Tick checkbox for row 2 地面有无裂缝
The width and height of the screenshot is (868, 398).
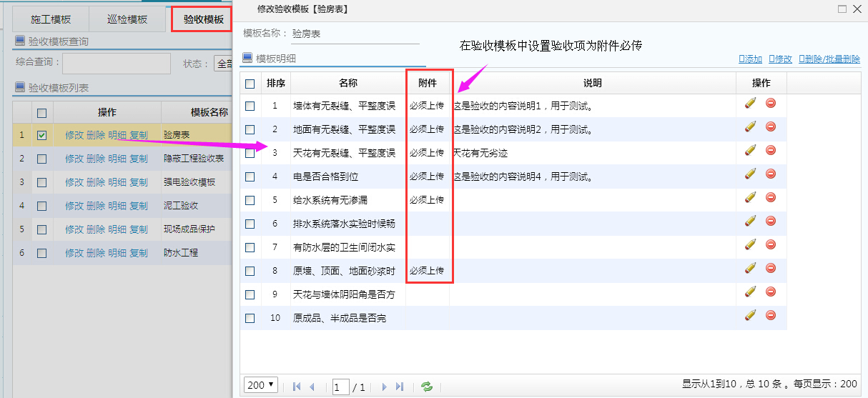click(x=250, y=129)
